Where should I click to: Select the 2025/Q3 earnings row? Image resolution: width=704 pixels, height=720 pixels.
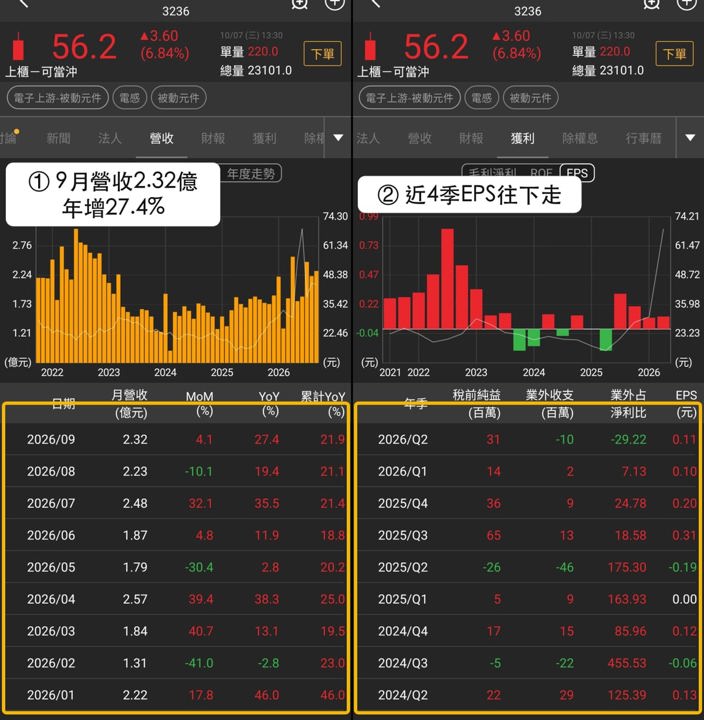528,535
